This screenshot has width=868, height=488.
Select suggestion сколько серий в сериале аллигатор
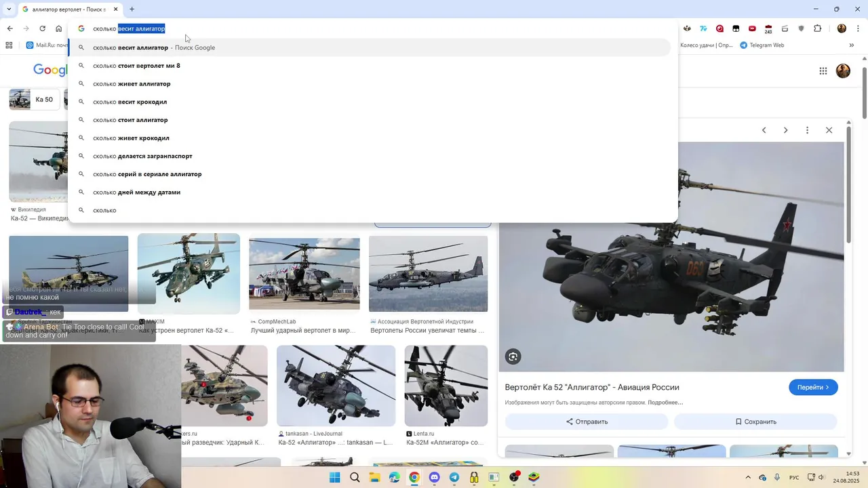pos(369,174)
